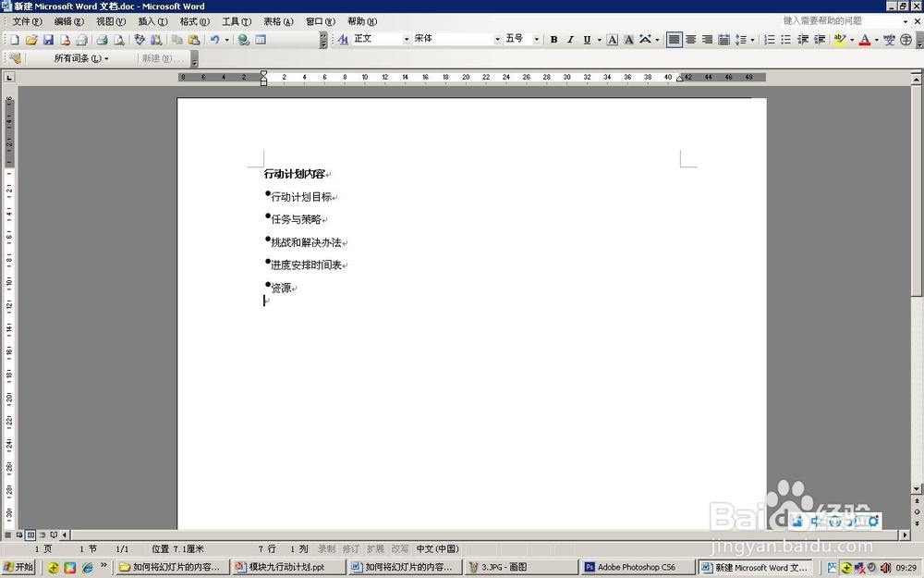Click the enclosed characters icon
Screen dimensions: 924x578
pos(906,40)
